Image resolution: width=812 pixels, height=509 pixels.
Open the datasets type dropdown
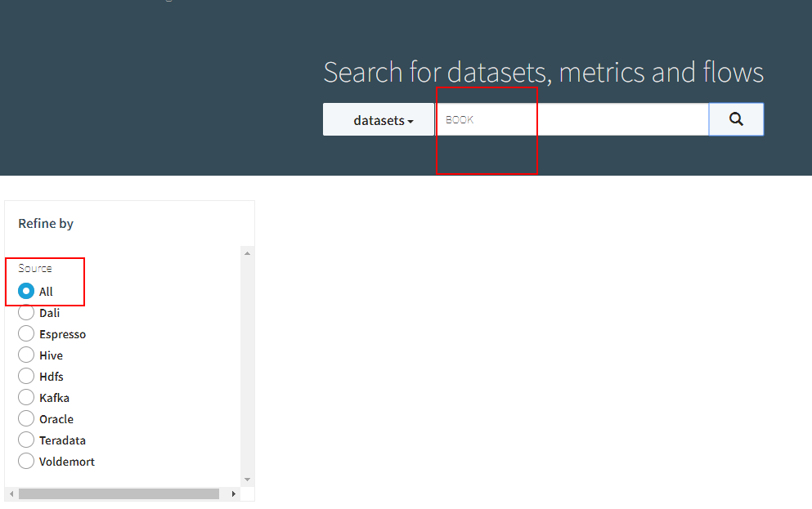tap(378, 118)
